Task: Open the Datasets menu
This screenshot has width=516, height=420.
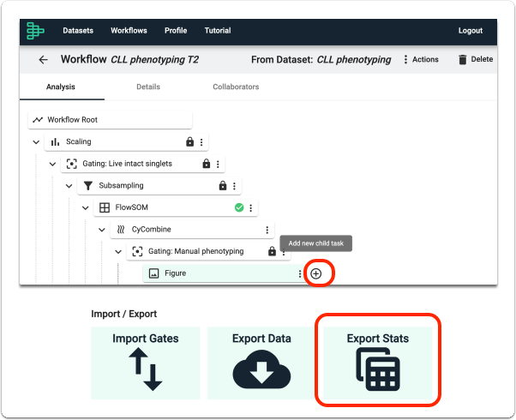Action: (x=78, y=31)
